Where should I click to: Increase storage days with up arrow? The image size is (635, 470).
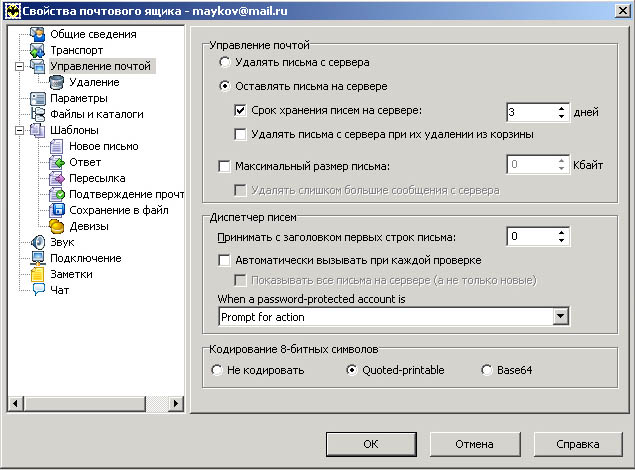pos(561,107)
